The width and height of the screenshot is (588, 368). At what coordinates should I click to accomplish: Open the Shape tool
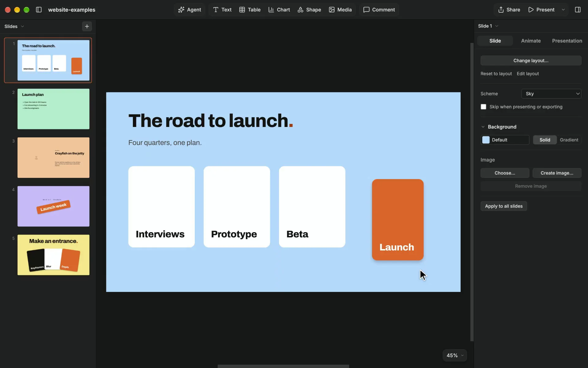coord(309,10)
